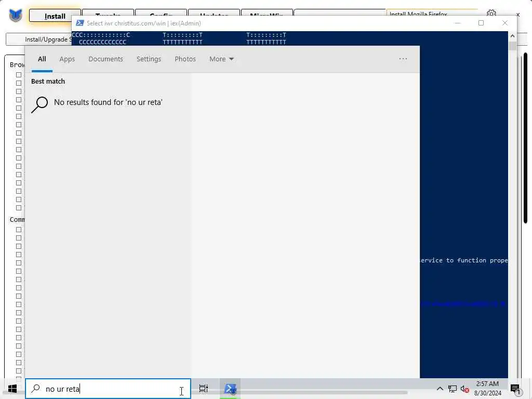Open the Install tab in WinUtil

coord(55,16)
